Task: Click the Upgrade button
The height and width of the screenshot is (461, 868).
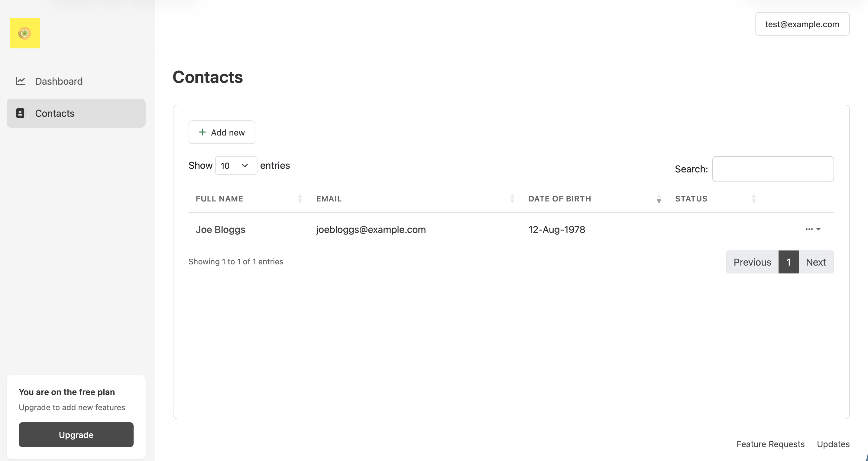Action: [76, 435]
